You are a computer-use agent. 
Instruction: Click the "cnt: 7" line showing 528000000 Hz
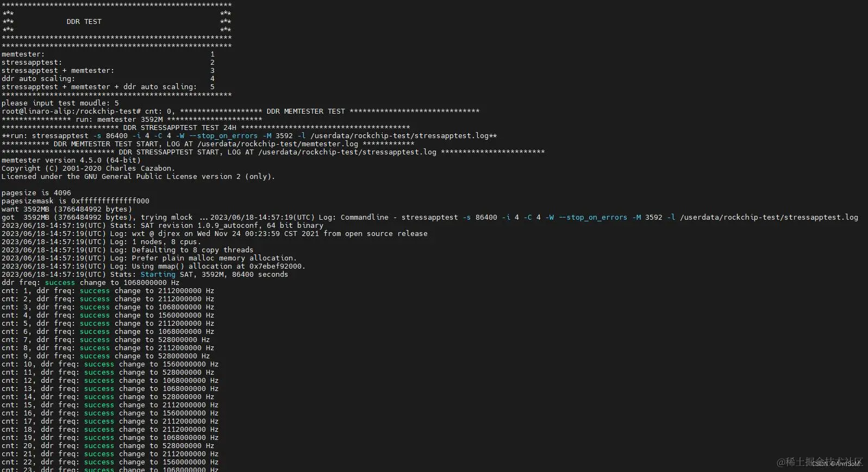click(x=106, y=340)
